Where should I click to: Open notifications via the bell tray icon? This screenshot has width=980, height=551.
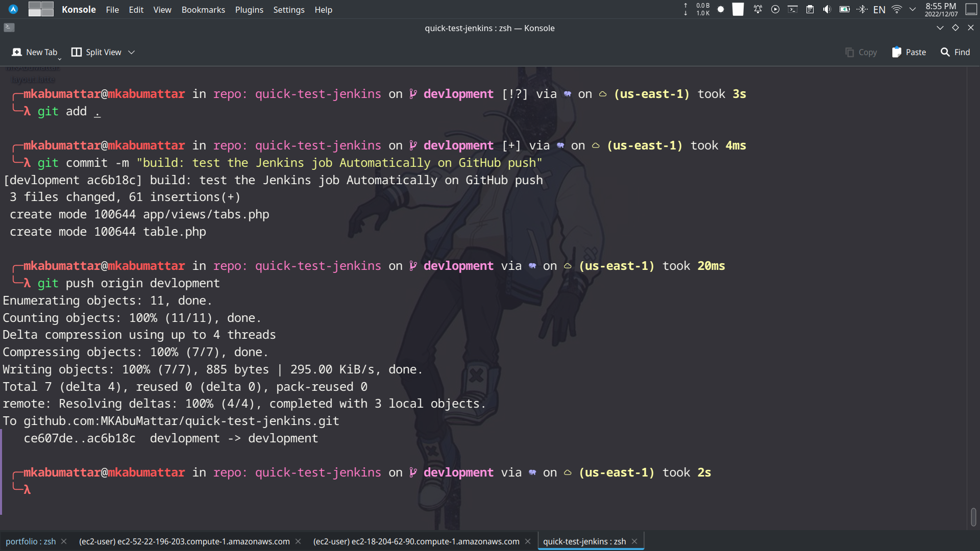(757, 9)
